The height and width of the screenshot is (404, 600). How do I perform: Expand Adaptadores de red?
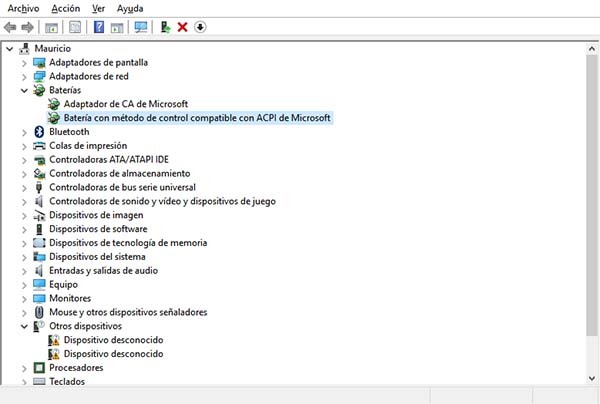point(24,77)
